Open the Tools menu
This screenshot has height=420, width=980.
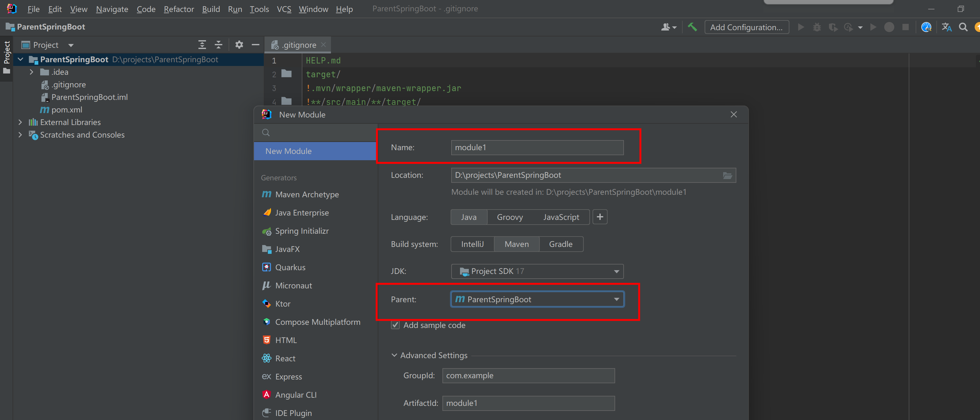click(x=259, y=9)
